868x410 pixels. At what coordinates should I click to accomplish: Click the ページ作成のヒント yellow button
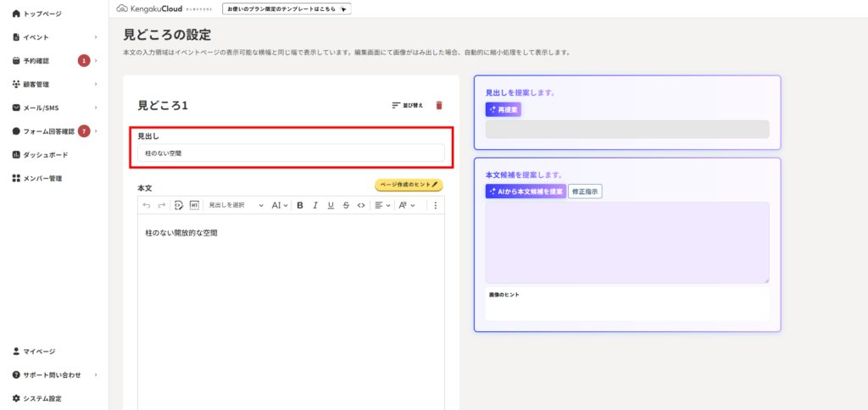[409, 184]
